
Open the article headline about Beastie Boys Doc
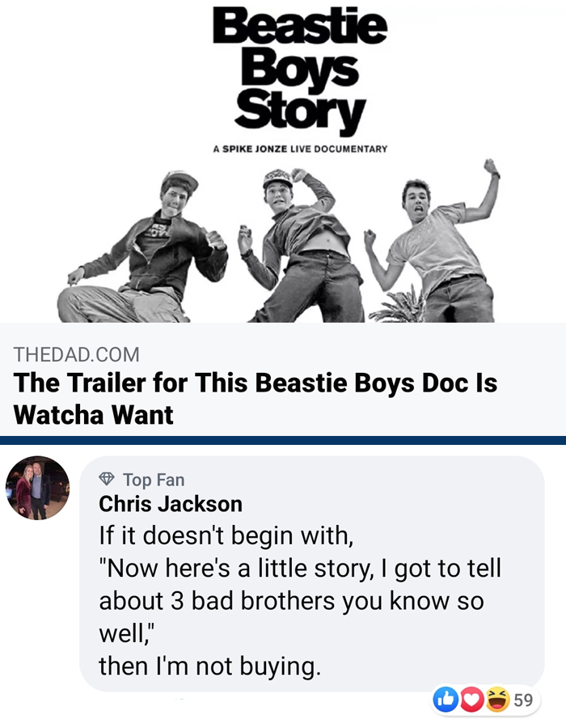[256, 399]
